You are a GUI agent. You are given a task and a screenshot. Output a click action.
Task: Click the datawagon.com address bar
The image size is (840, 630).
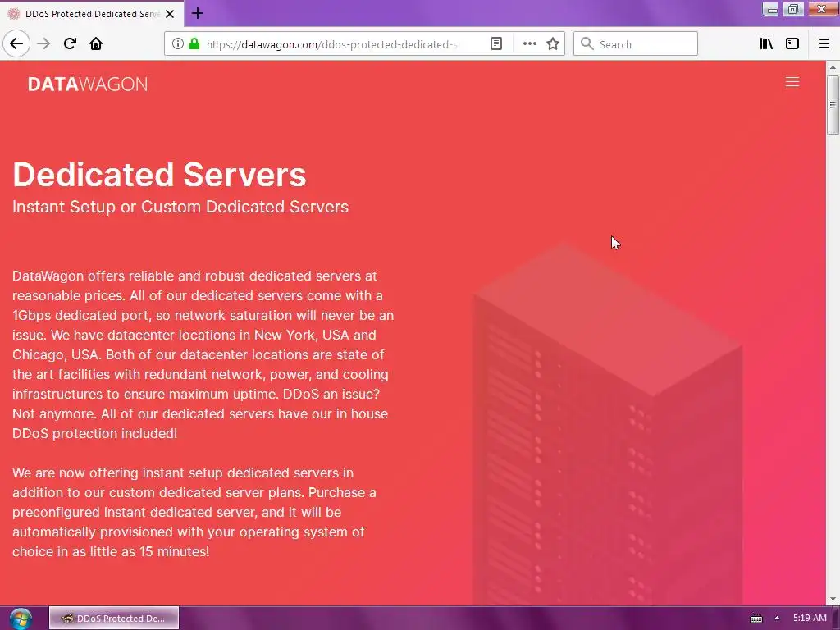pos(333,44)
